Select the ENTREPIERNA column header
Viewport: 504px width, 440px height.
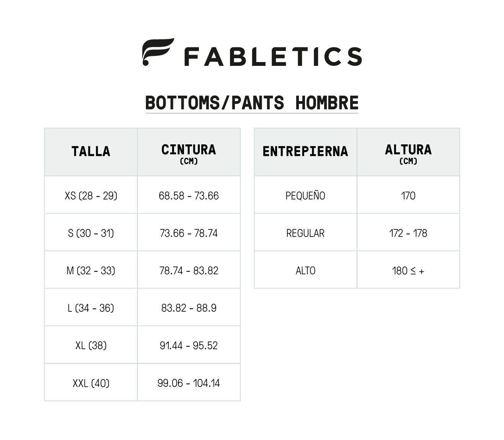(305, 152)
